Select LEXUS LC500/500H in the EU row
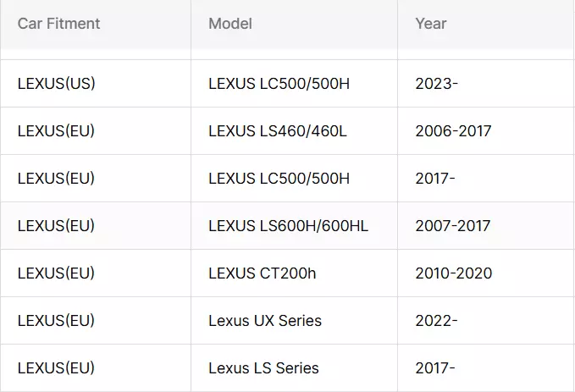Viewport: 575px width, 392px height. point(279,179)
